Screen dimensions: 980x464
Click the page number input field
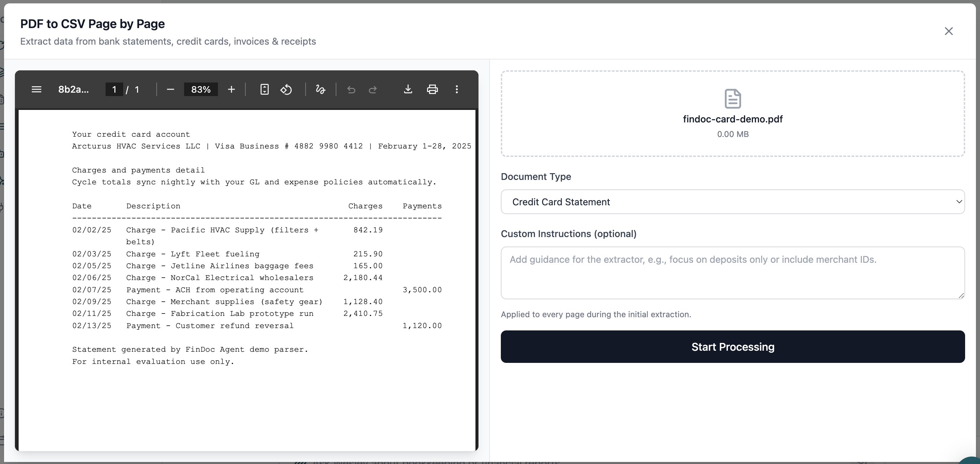(114, 89)
